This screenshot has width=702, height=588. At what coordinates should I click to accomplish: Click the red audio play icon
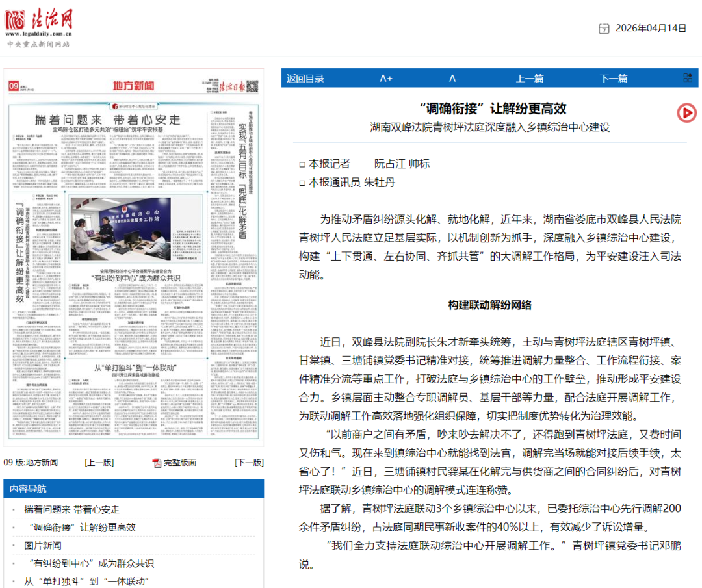click(686, 113)
